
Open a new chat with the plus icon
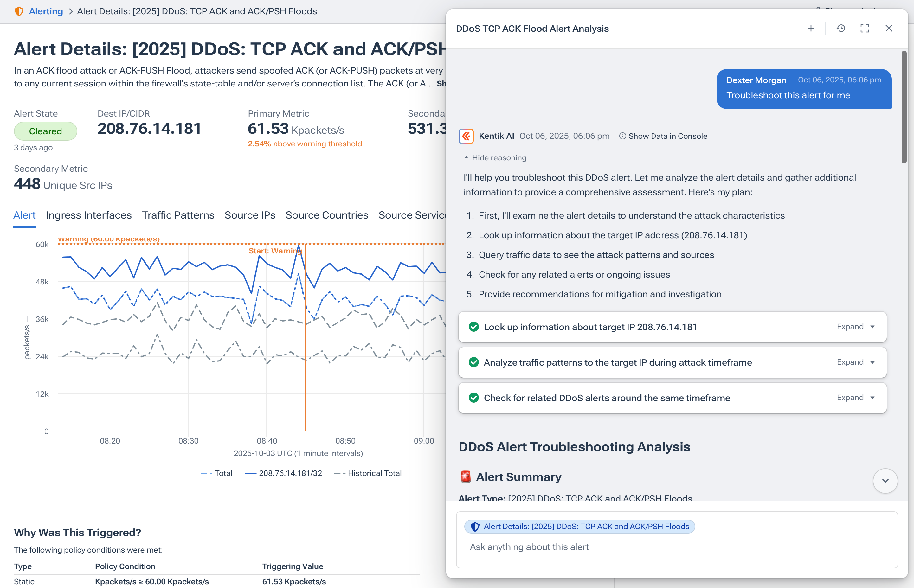tap(811, 28)
